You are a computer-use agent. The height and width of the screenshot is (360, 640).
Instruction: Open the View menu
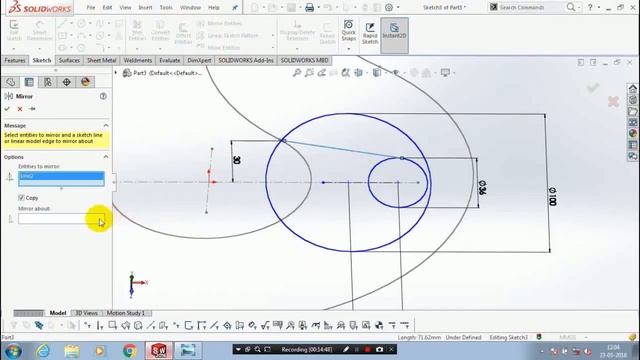point(125,7)
